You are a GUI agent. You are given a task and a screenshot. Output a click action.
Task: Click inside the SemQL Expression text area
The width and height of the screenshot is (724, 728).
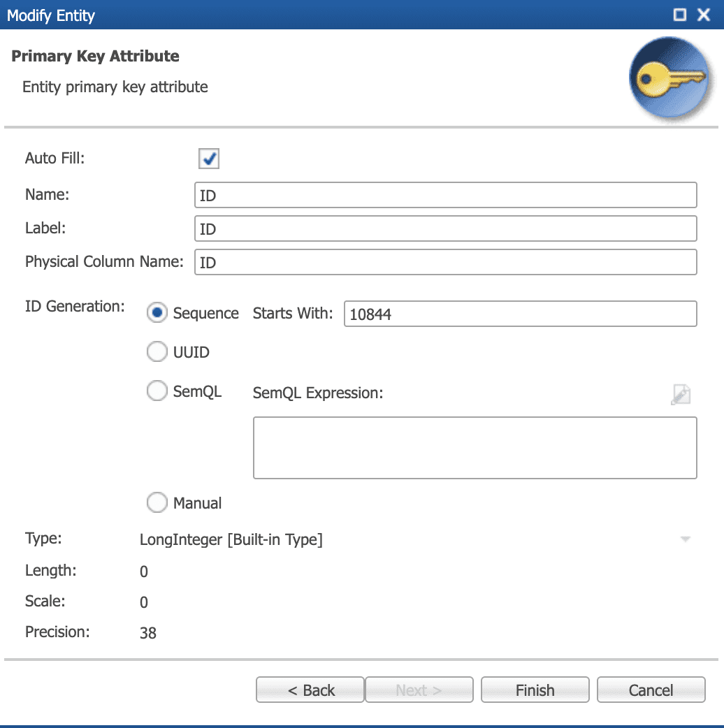point(475,448)
